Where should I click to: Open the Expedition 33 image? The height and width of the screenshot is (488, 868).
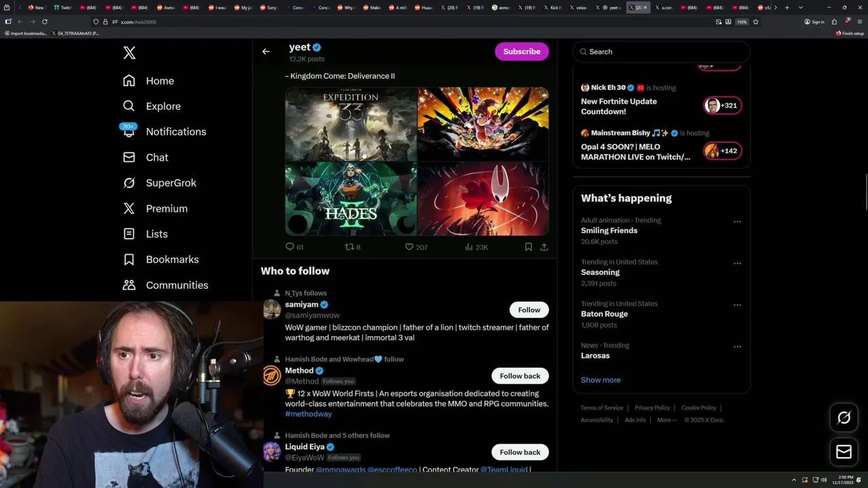[351, 123]
